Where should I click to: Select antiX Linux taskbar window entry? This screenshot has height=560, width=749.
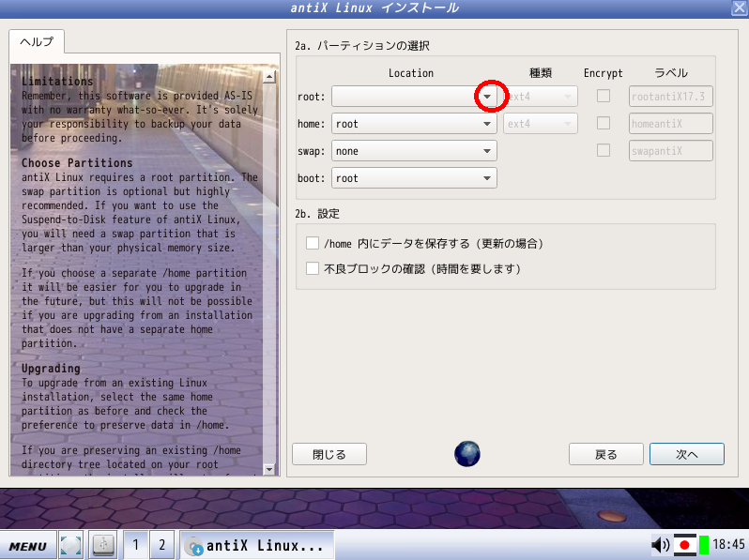pos(257,545)
